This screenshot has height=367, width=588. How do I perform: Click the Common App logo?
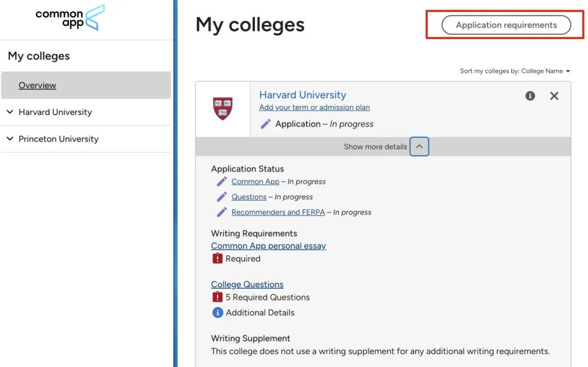[70, 17]
